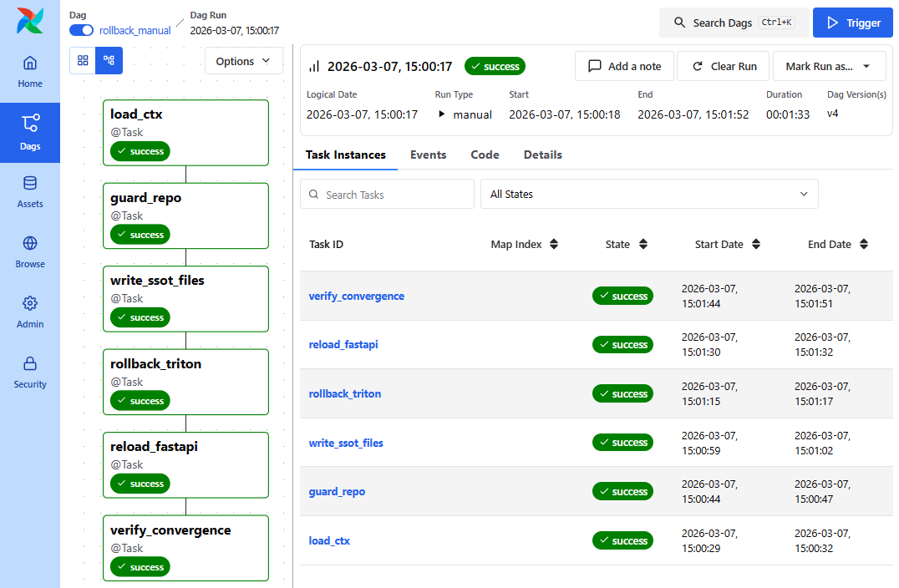Click inside the Search Tasks field
899x588 pixels.
pos(387,194)
